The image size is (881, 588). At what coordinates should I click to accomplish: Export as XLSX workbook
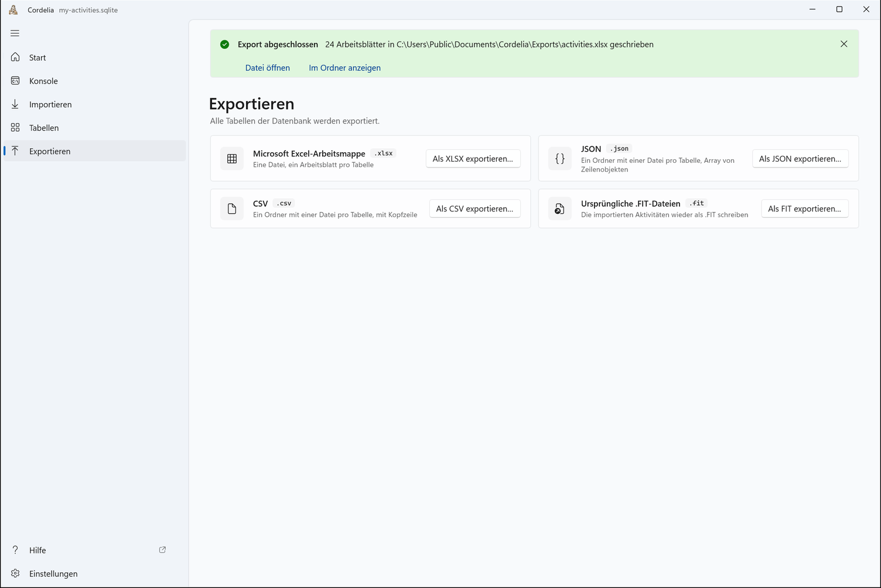point(473,159)
